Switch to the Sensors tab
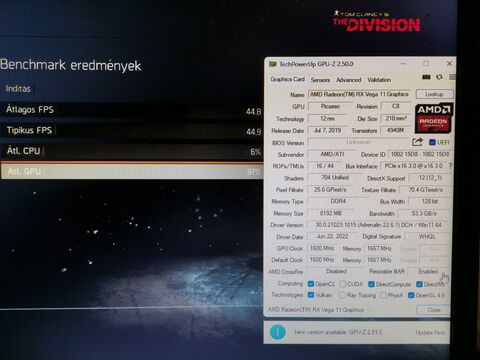480x360 pixels. (x=320, y=80)
